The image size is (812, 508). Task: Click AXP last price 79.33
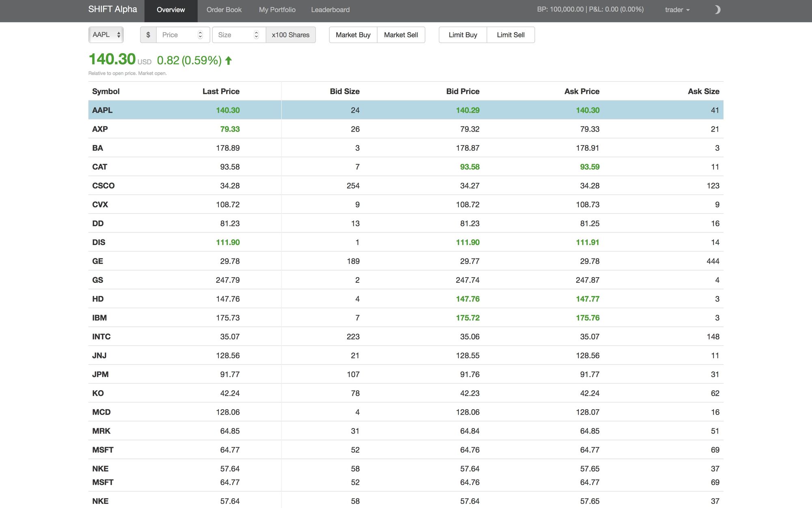click(230, 129)
